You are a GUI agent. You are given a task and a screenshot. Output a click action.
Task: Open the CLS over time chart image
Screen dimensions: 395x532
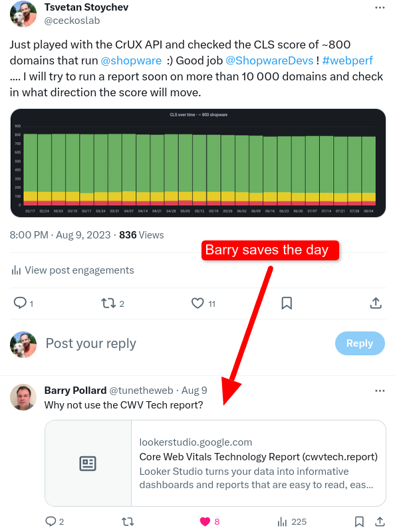point(198,163)
